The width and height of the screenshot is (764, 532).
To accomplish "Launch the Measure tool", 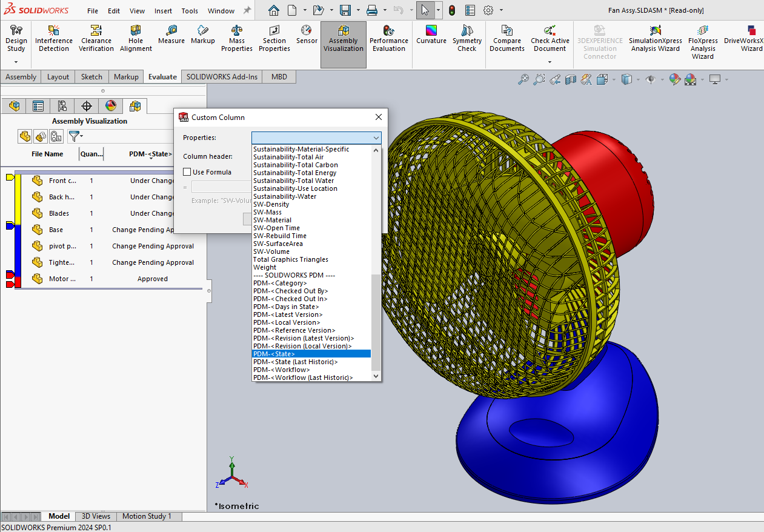I will 171,38.
